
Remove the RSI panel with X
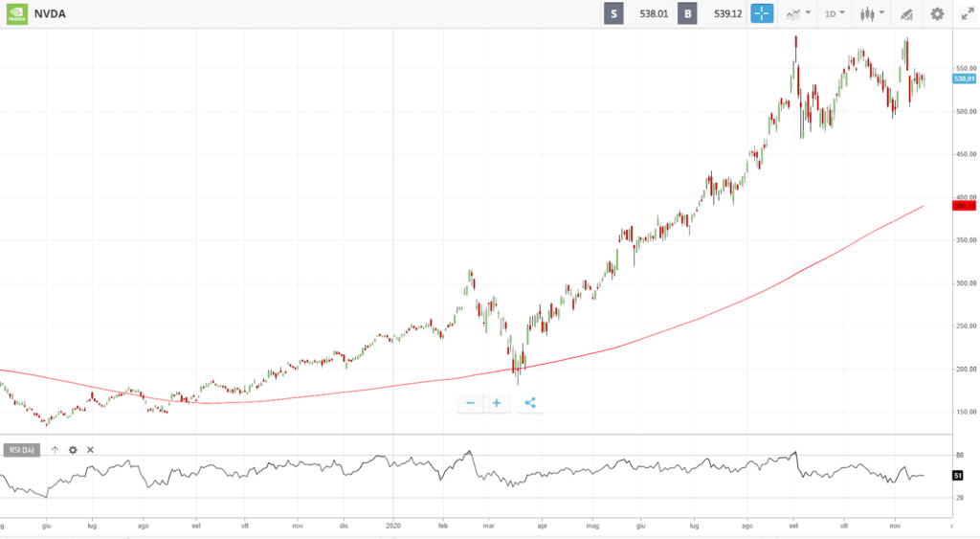90,450
